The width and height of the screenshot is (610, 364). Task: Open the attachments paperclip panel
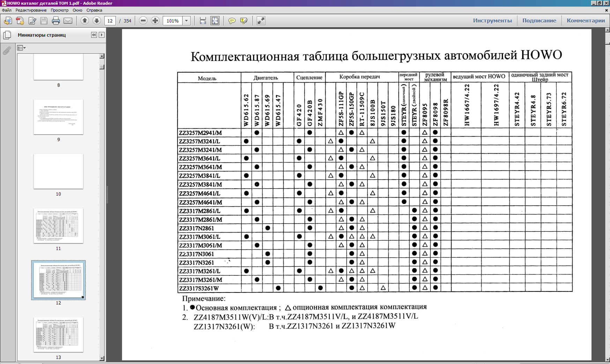pyautogui.click(x=7, y=51)
